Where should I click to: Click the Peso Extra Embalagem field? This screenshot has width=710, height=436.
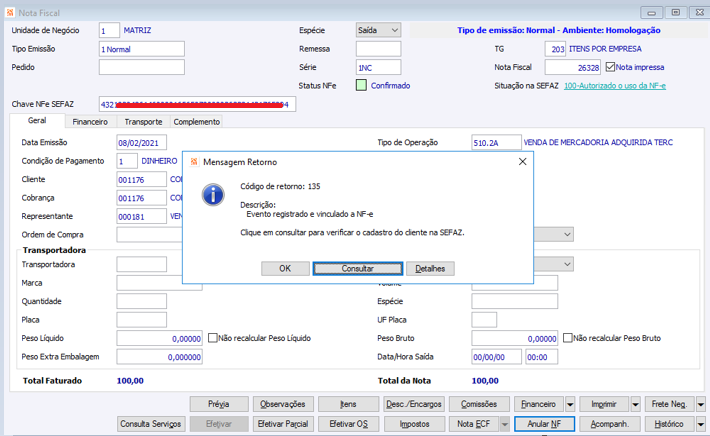(x=159, y=357)
